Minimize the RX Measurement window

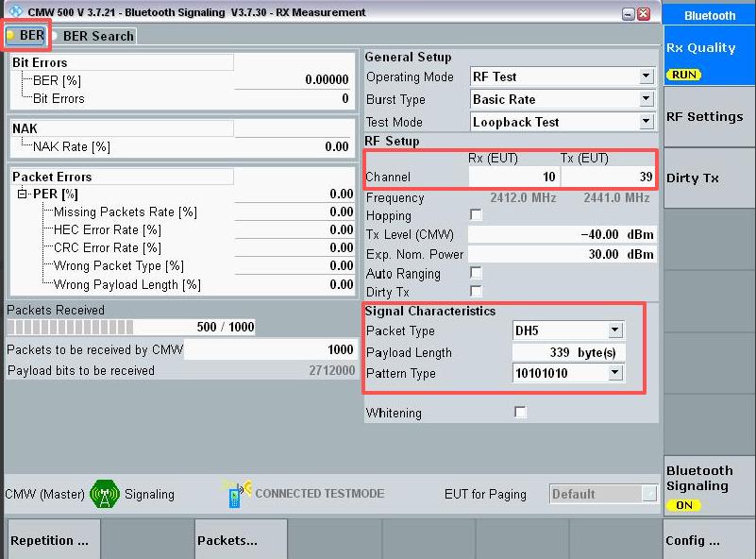628,14
